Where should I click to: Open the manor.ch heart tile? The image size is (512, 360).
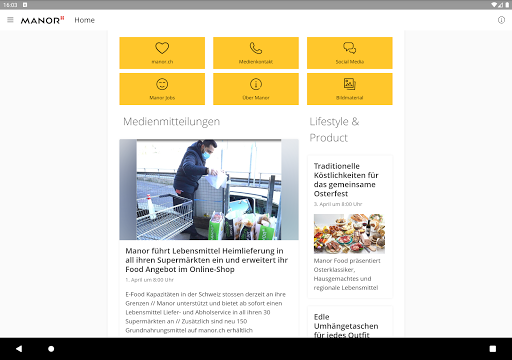162,53
